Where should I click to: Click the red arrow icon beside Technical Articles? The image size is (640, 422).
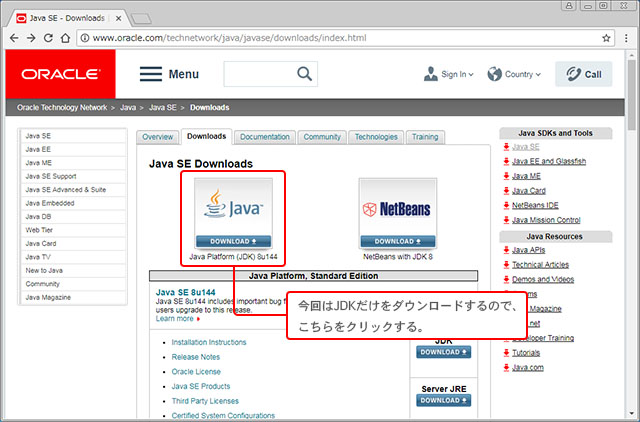(x=506, y=264)
